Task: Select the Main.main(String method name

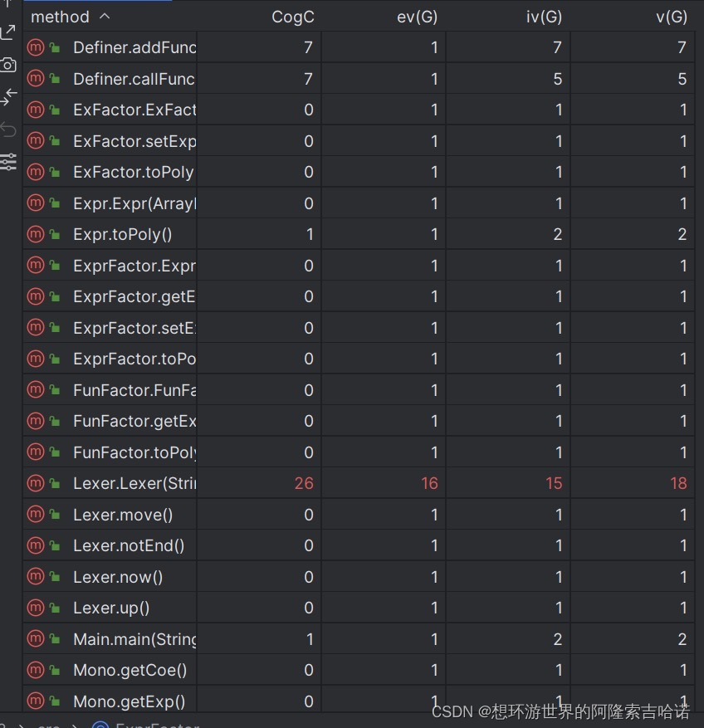Action: (134, 639)
